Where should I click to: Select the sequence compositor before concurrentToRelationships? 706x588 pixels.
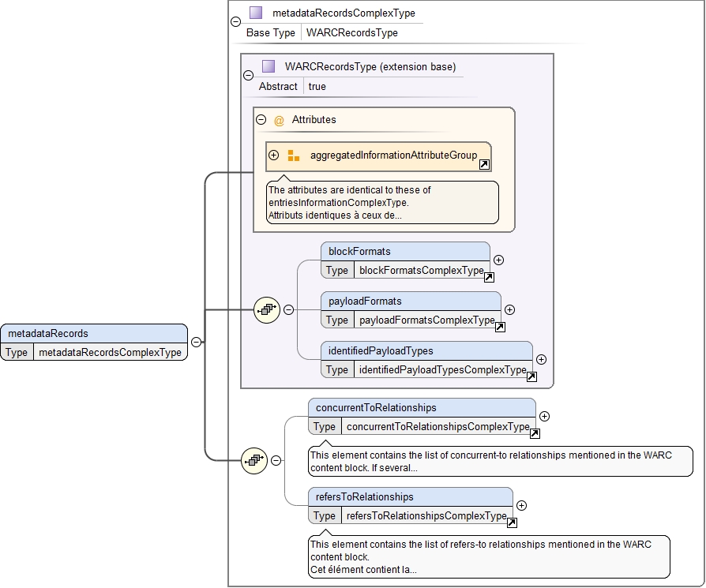coord(254,460)
